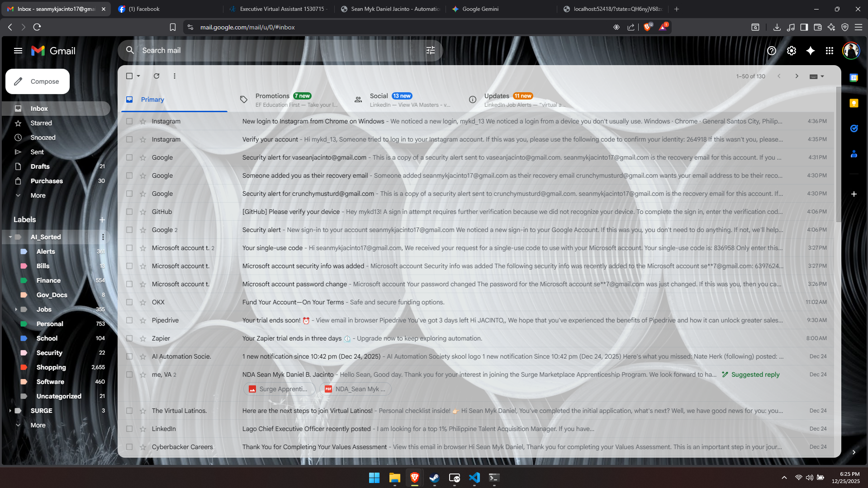Open NDA_Sean Myk PDF attachment chip

[356, 389]
